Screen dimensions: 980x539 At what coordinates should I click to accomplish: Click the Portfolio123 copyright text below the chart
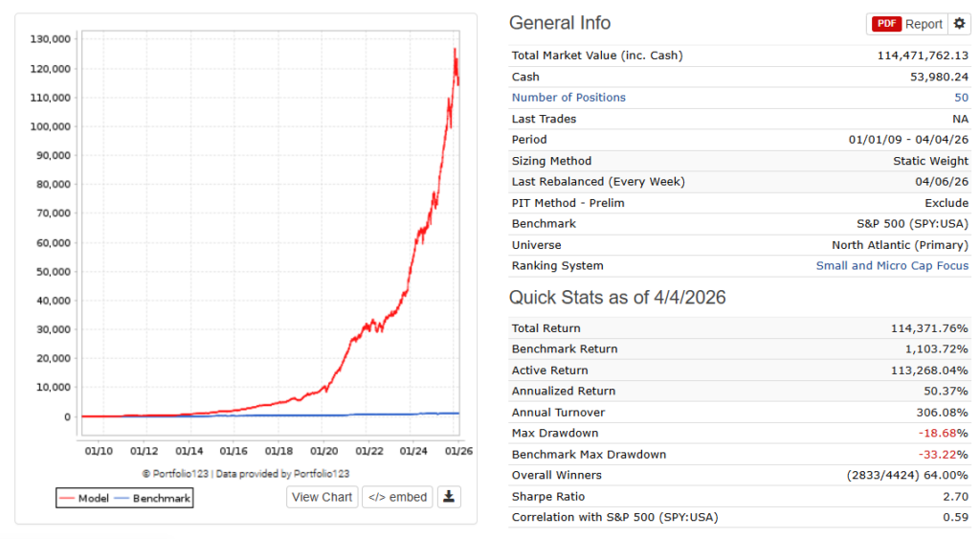245,474
